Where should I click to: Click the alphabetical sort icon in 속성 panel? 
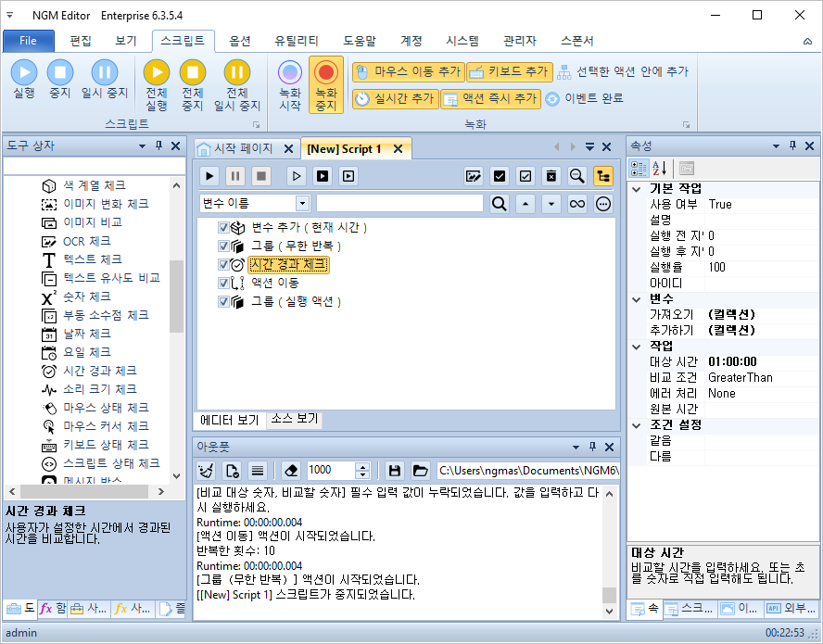click(659, 169)
